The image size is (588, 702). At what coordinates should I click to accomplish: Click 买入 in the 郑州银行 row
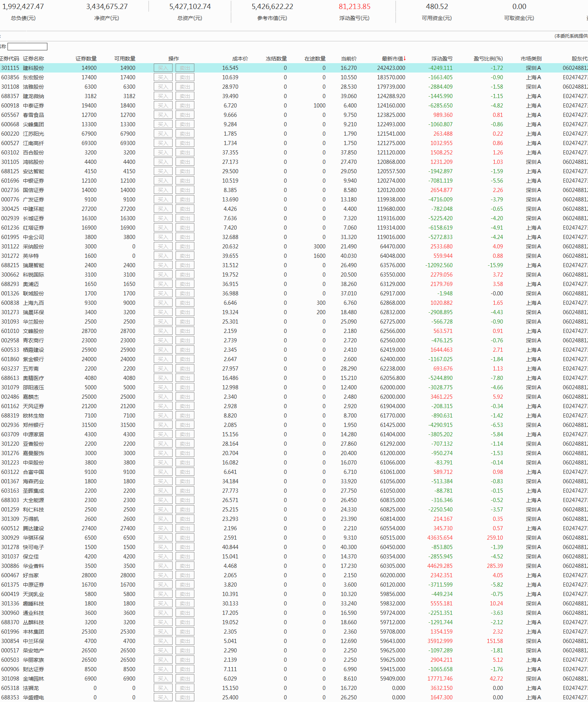pos(163,425)
